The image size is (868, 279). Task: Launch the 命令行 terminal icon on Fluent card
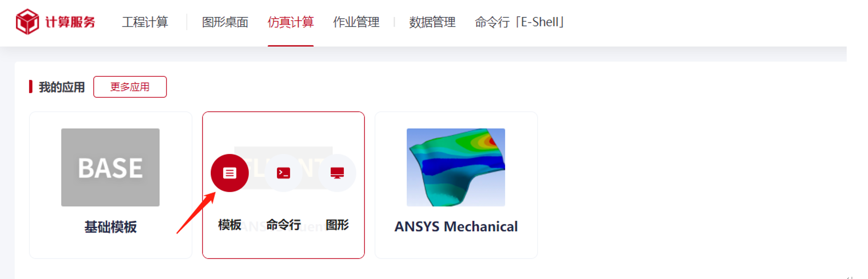283,173
